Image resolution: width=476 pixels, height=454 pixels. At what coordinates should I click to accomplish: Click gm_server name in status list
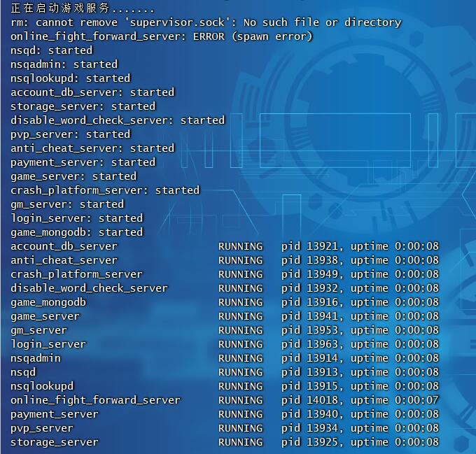pyautogui.click(x=39, y=330)
